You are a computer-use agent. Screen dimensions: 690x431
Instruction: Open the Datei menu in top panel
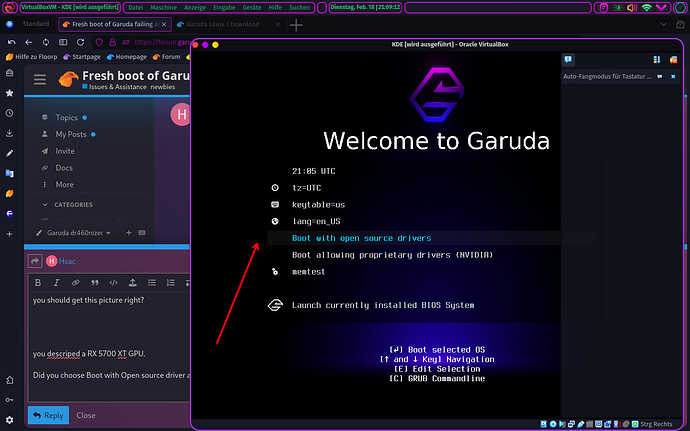point(135,7)
